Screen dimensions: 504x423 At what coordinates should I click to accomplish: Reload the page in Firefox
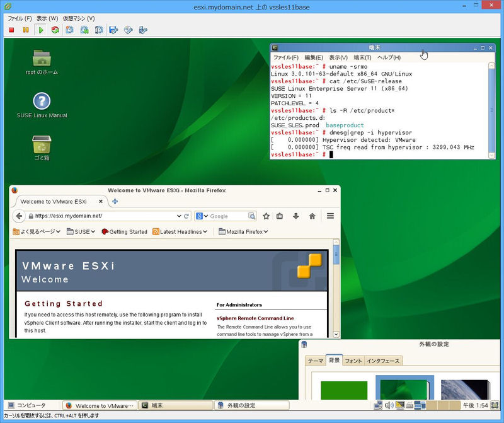(186, 216)
